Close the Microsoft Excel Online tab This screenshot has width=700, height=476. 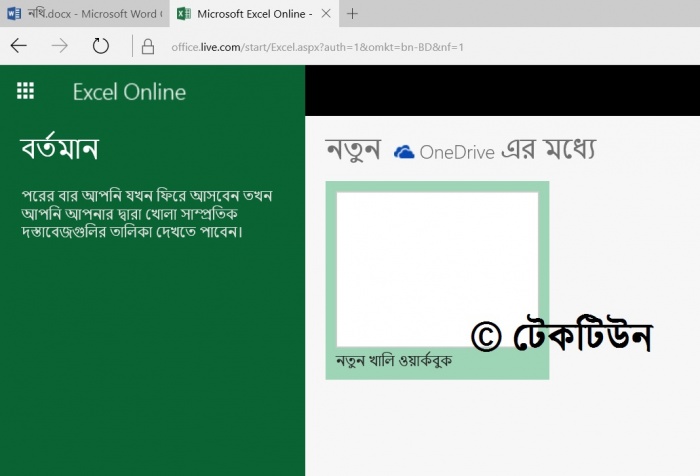click(326, 14)
